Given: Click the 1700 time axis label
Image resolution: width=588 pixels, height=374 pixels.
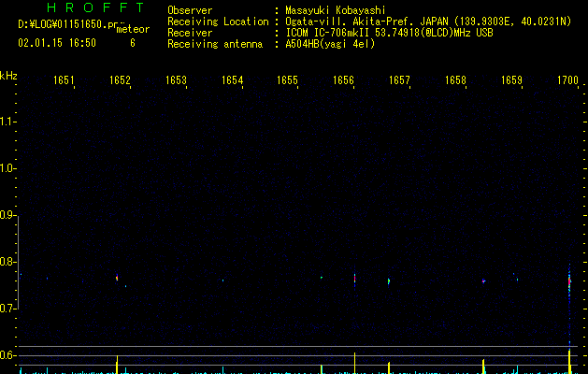Looking at the screenshot, I should click(567, 79).
